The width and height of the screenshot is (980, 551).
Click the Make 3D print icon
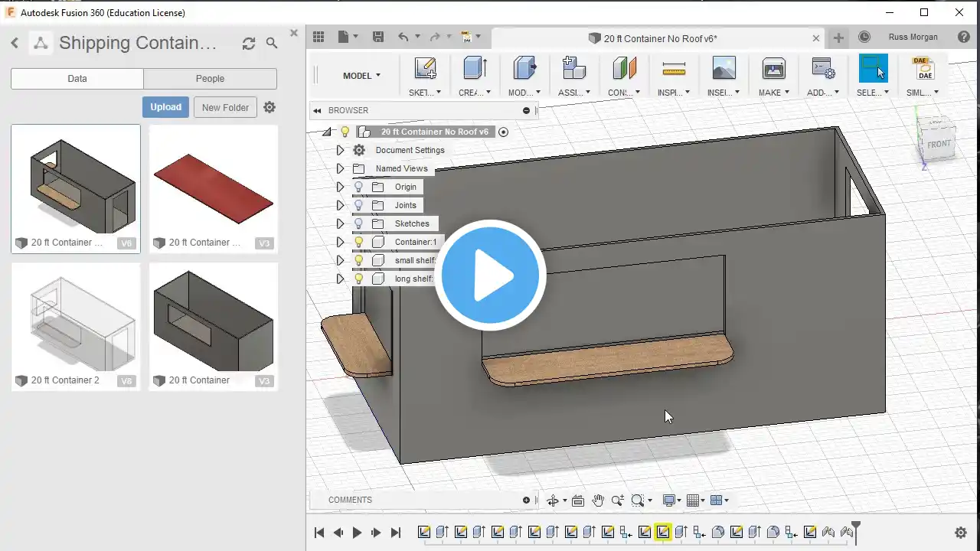[x=773, y=69]
